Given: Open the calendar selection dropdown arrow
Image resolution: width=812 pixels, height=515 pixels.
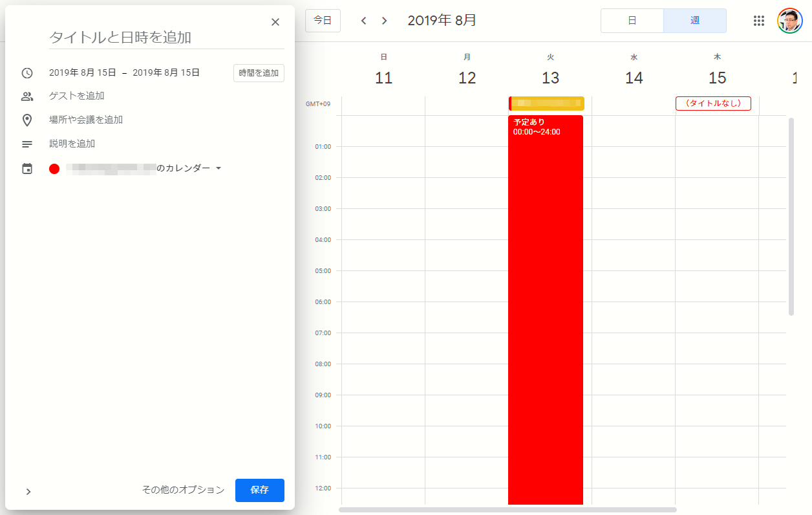Looking at the screenshot, I should 219,168.
